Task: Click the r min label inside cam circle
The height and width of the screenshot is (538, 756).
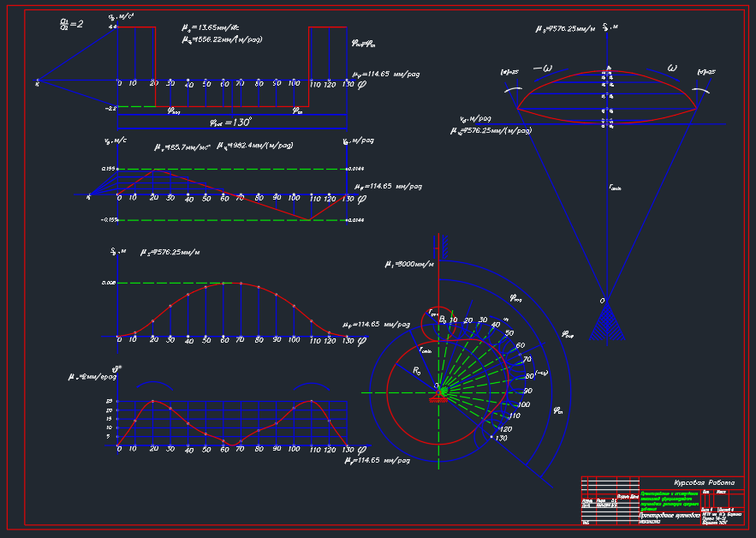Action: pyautogui.click(x=426, y=350)
